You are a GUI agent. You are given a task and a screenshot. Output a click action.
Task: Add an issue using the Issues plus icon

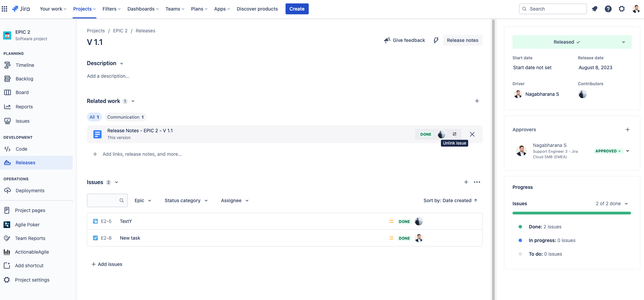point(466,182)
